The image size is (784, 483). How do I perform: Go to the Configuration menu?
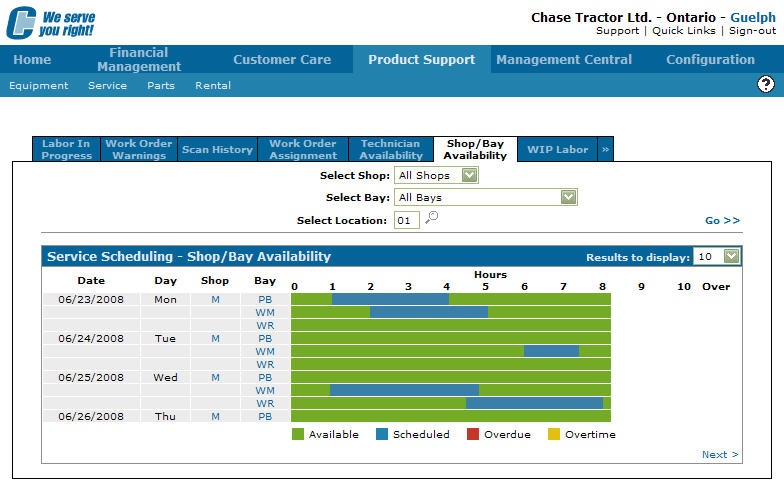pyautogui.click(x=710, y=60)
